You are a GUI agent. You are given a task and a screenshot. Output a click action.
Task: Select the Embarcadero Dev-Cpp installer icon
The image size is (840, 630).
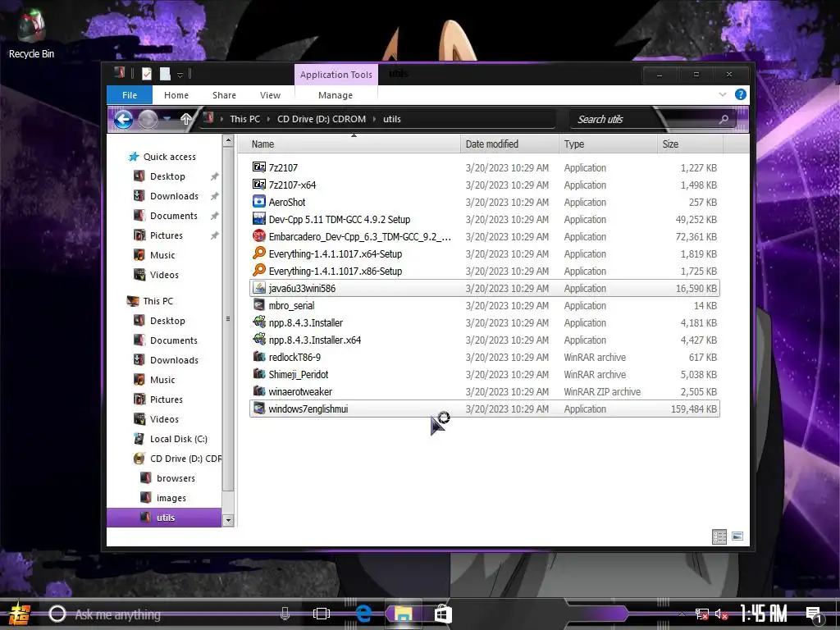[x=258, y=235]
